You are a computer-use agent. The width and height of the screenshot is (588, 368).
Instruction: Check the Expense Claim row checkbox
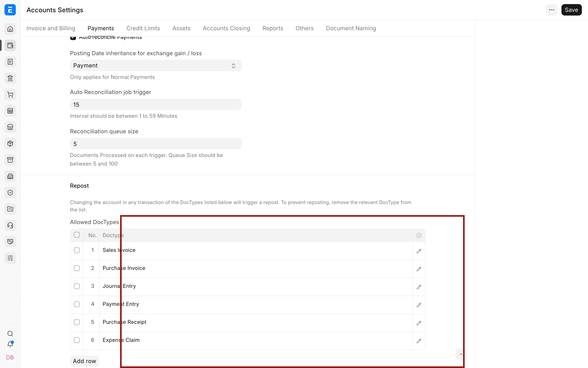[x=77, y=340]
